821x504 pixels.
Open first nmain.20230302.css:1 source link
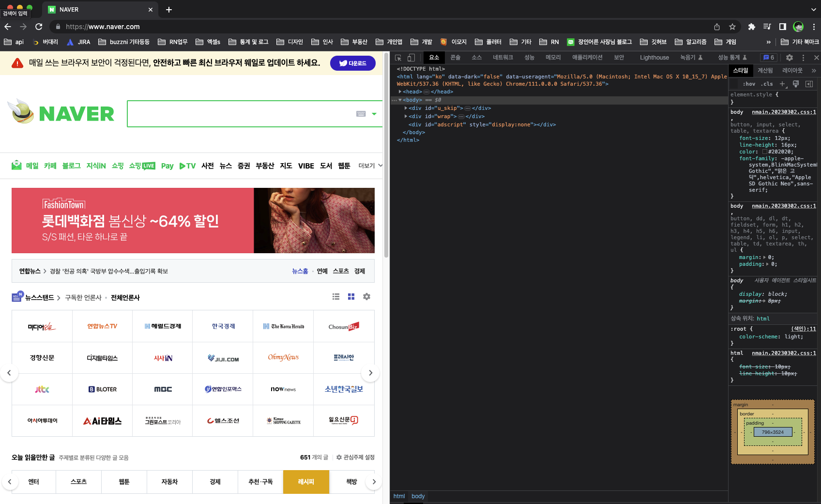coord(784,112)
